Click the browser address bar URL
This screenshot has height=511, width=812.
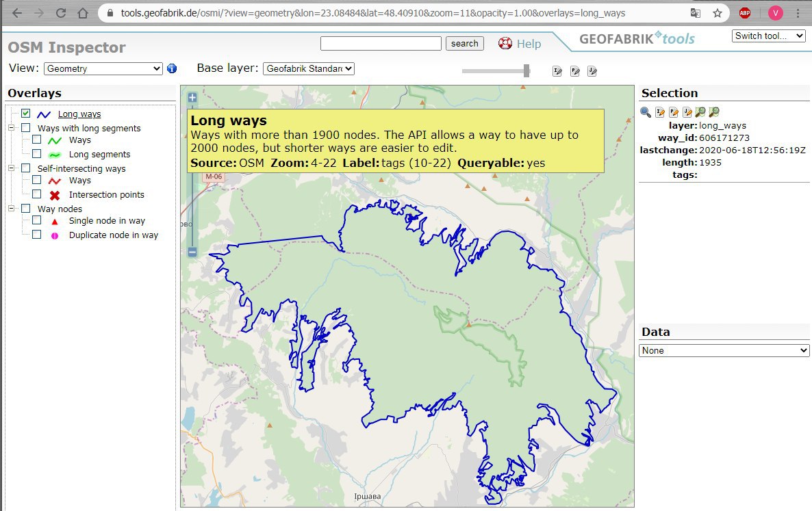click(373, 14)
